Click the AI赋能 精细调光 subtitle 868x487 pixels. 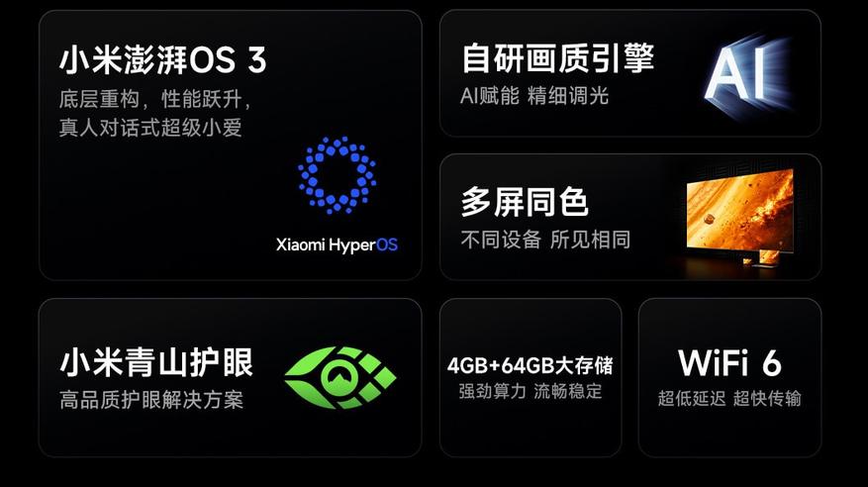(534, 96)
